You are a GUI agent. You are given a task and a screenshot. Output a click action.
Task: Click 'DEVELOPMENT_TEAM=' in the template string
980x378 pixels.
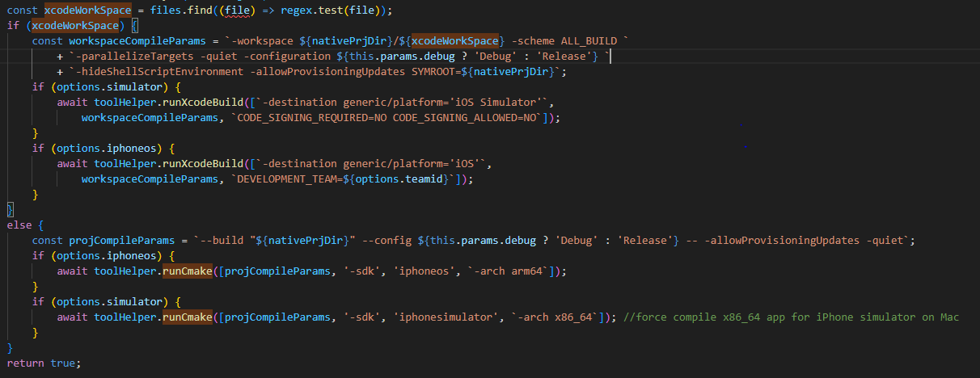pyautogui.click(x=290, y=178)
